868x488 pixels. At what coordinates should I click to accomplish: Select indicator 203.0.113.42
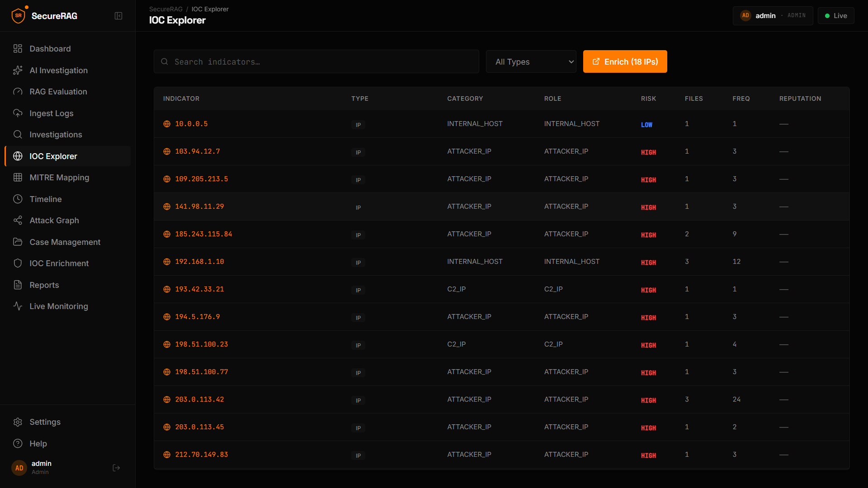199,399
